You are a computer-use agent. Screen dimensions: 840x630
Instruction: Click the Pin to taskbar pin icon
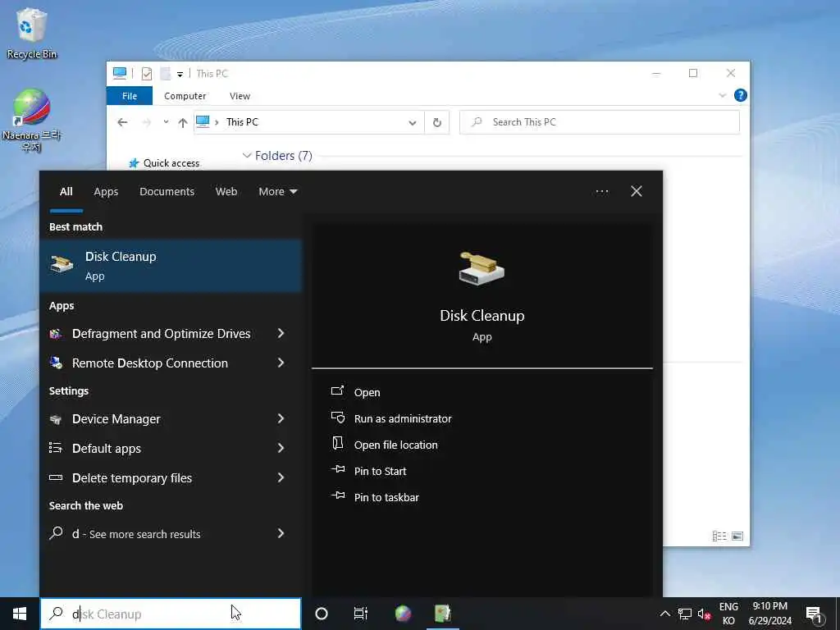pos(337,496)
